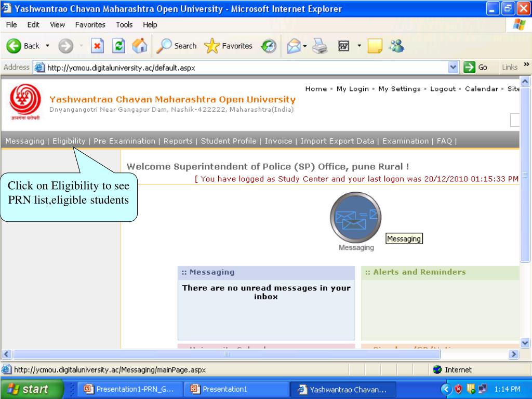Open the File menu

tap(11, 25)
